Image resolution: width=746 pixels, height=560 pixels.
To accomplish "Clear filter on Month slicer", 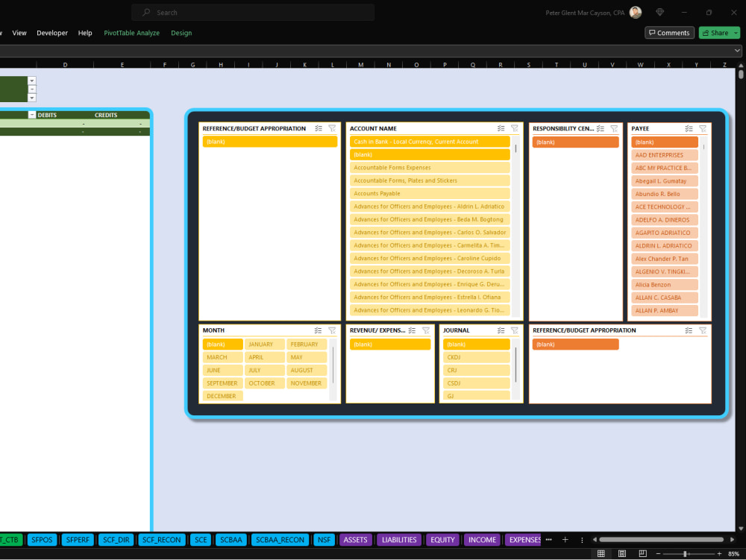I will [332, 330].
